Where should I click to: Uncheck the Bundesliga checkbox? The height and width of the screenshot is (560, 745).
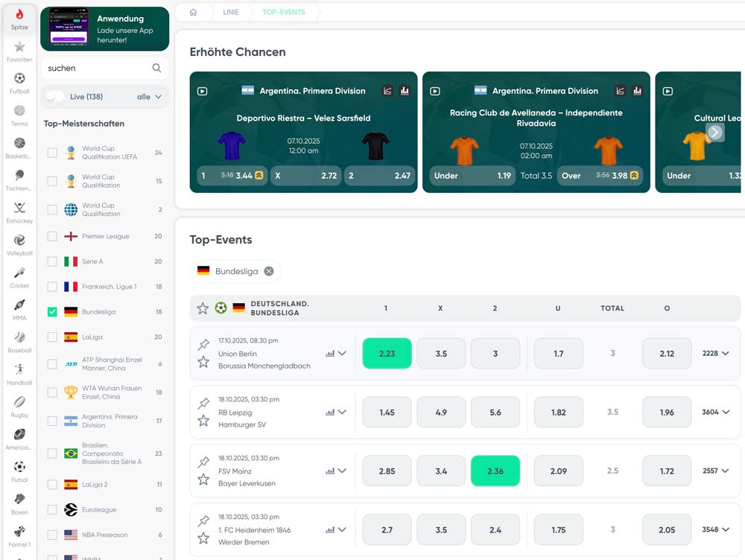[x=51, y=311]
